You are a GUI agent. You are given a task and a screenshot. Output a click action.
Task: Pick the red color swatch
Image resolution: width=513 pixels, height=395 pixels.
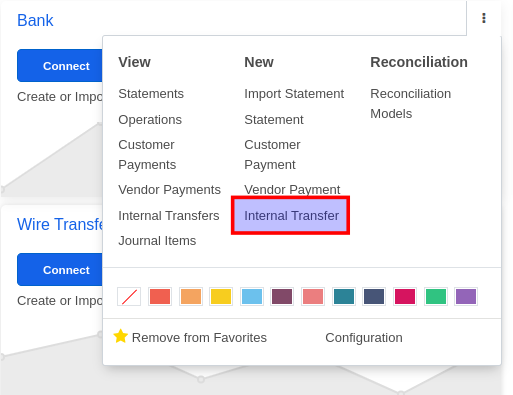click(160, 296)
